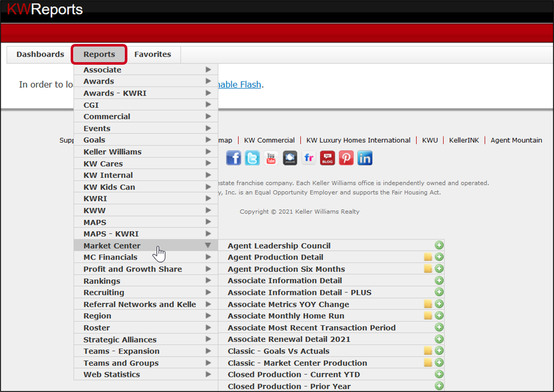Viewport: 554px width, 392px height.
Task: Expand the Roster submenu arrow
Action: (208, 327)
